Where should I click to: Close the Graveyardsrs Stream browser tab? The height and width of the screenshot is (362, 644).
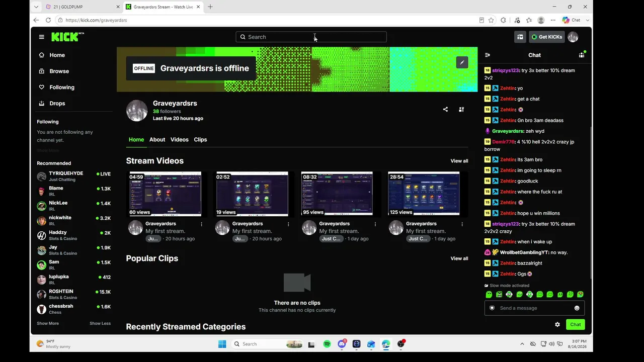coord(199,7)
